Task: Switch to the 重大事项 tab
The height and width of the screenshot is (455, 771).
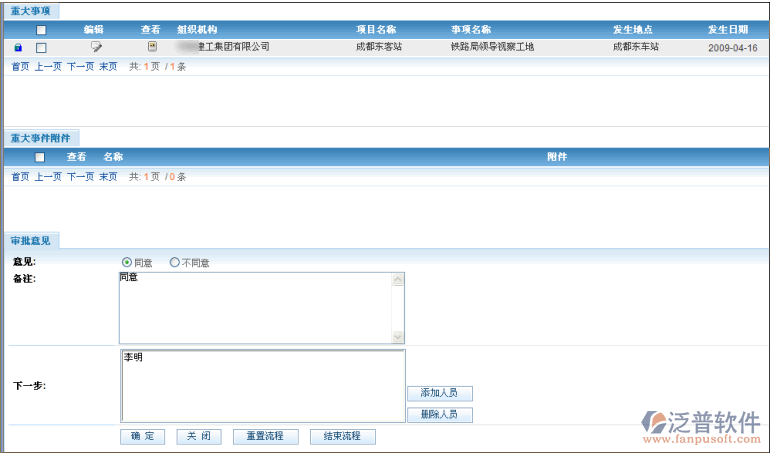Action: [31, 11]
